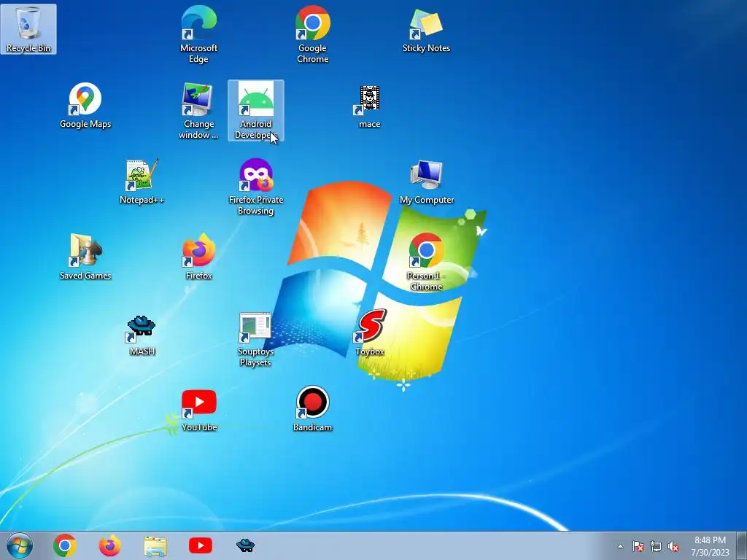
Task: Open the network status tray icon
Action: [x=656, y=546]
